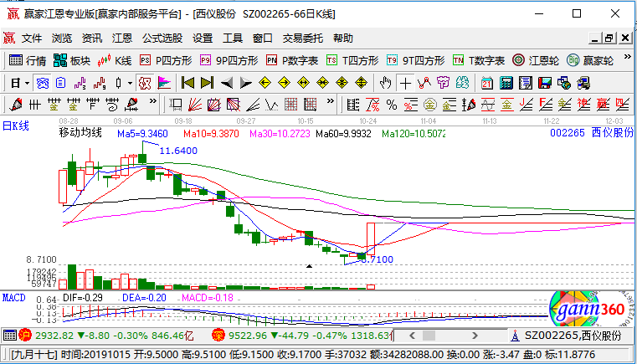
Task: Open the calendar 21 icon
Action: [486, 84]
